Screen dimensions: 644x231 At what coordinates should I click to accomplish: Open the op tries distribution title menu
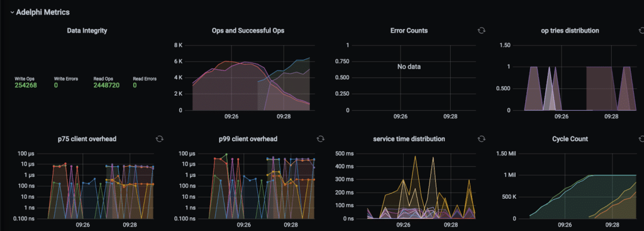tap(570, 30)
